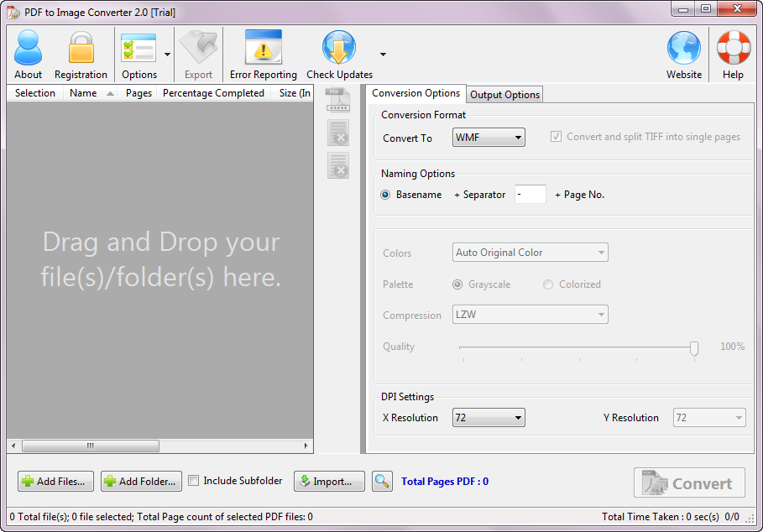Viewport: 763px width, 532px height.
Task: Toggle the Include Subfolder checkbox
Action: (193, 481)
